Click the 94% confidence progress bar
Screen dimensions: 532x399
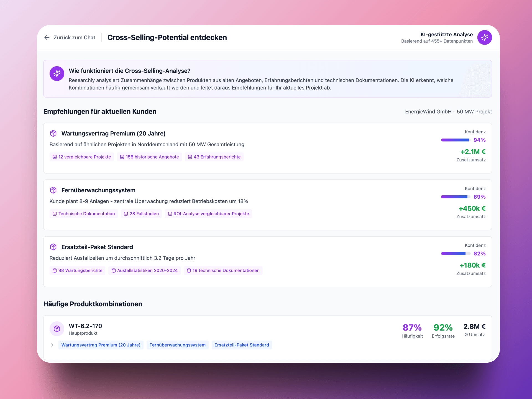456,140
